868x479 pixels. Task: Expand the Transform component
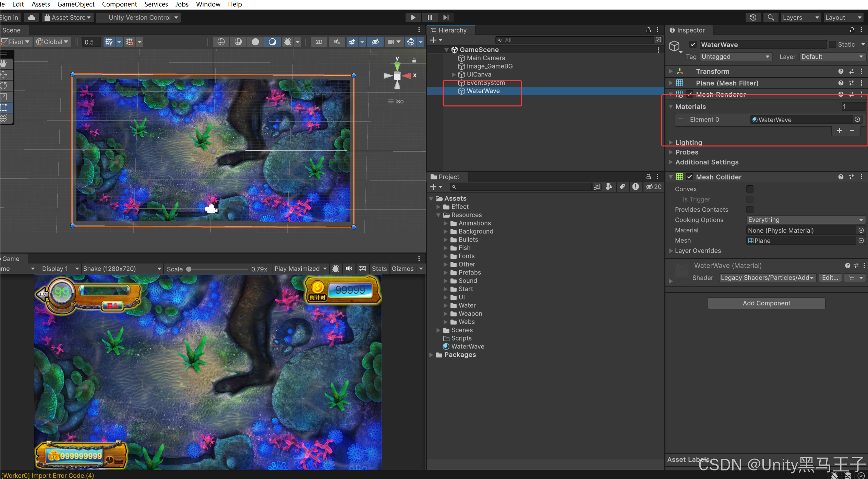[671, 71]
